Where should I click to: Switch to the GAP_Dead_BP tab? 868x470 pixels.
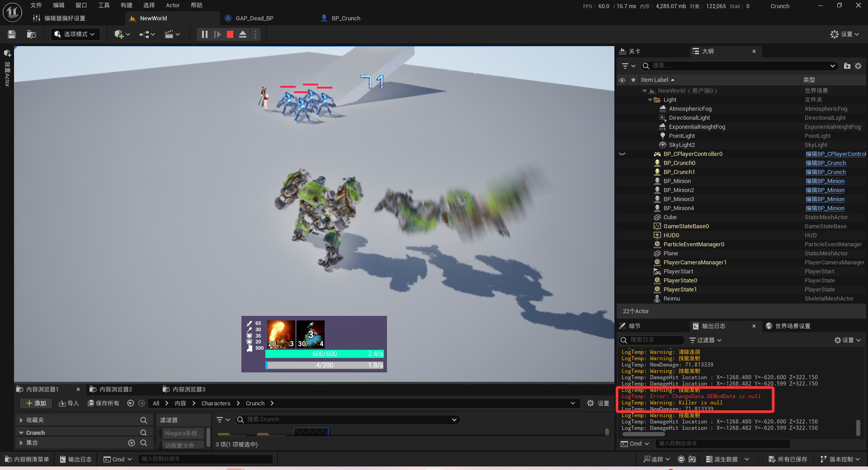(x=255, y=19)
